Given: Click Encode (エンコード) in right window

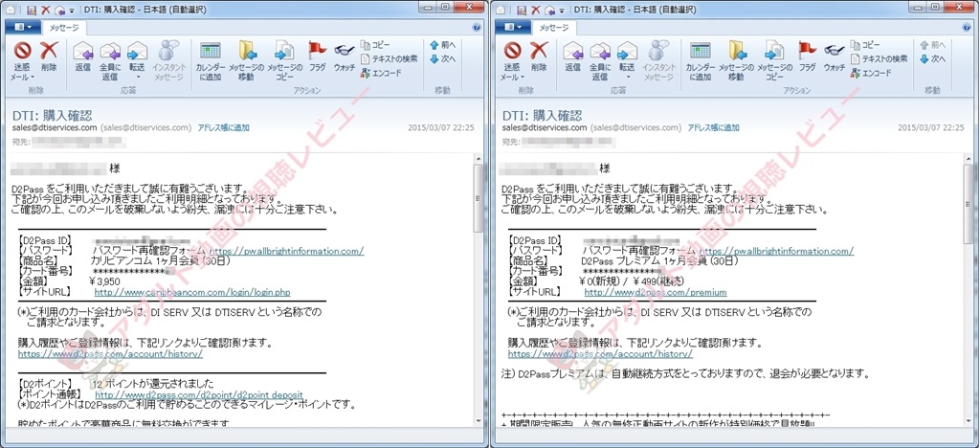Looking at the screenshot, I should pyautogui.click(x=871, y=73).
